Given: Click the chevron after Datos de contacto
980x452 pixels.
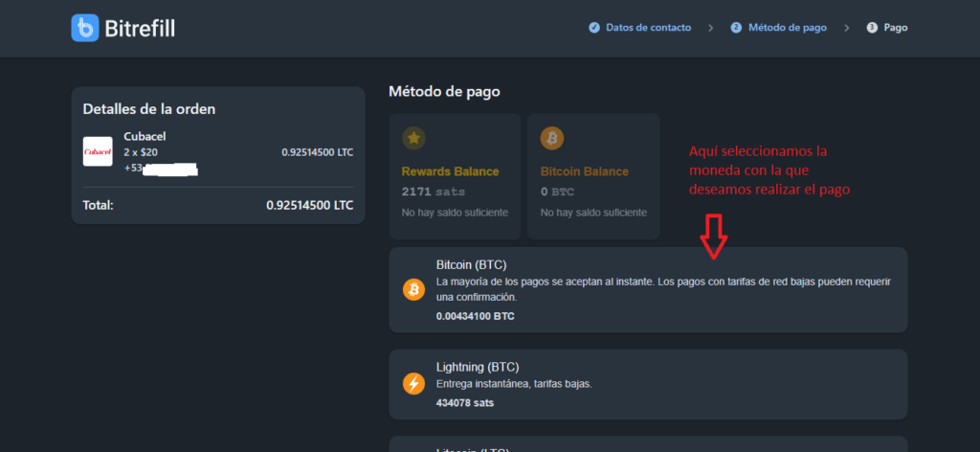Looking at the screenshot, I should [711, 28].
